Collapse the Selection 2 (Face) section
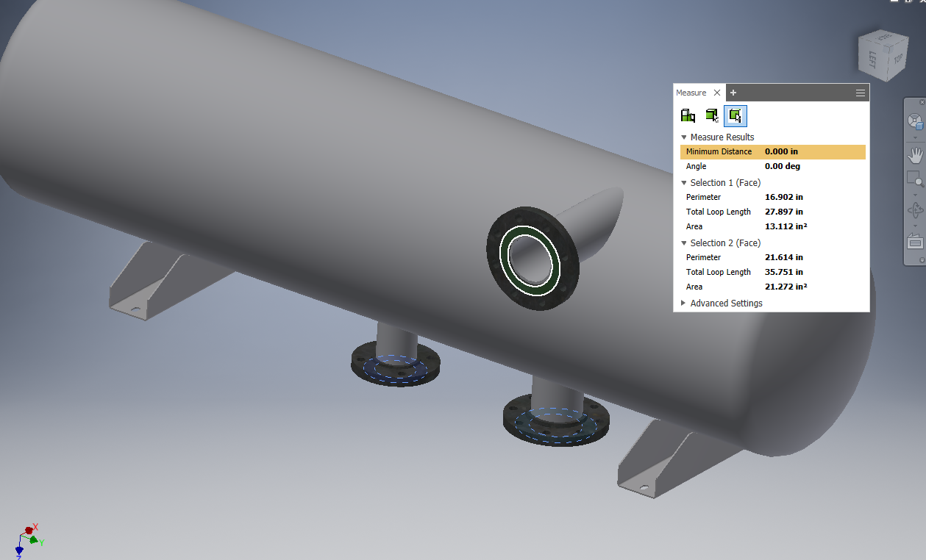This screenshot has height=560, width=926. pyautogui.click(x=684, y=243)
